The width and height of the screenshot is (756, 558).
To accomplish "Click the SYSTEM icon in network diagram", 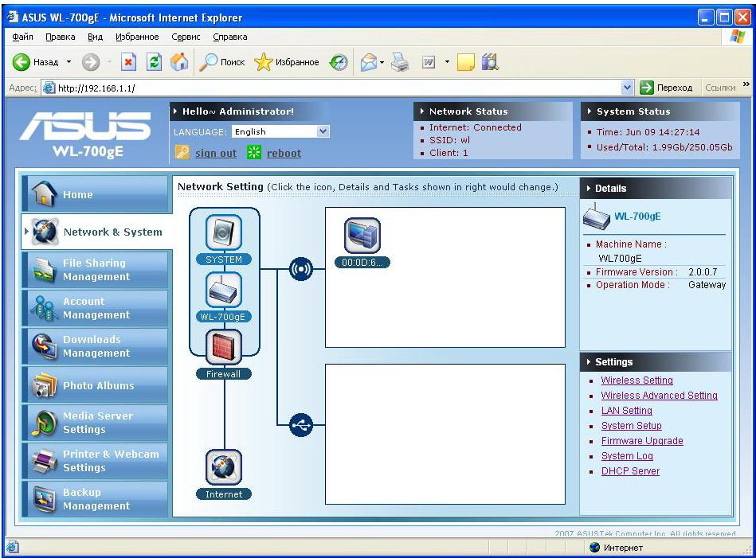I will pos(224,232).
